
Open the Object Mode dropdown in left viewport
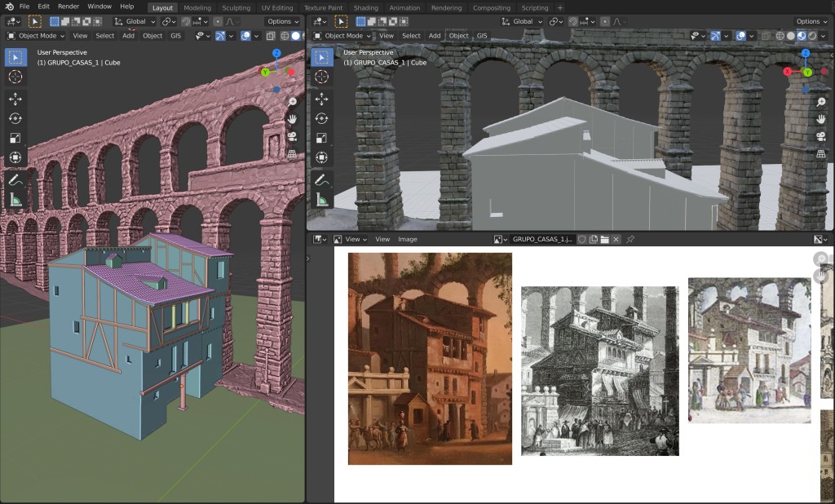[36, 36]
